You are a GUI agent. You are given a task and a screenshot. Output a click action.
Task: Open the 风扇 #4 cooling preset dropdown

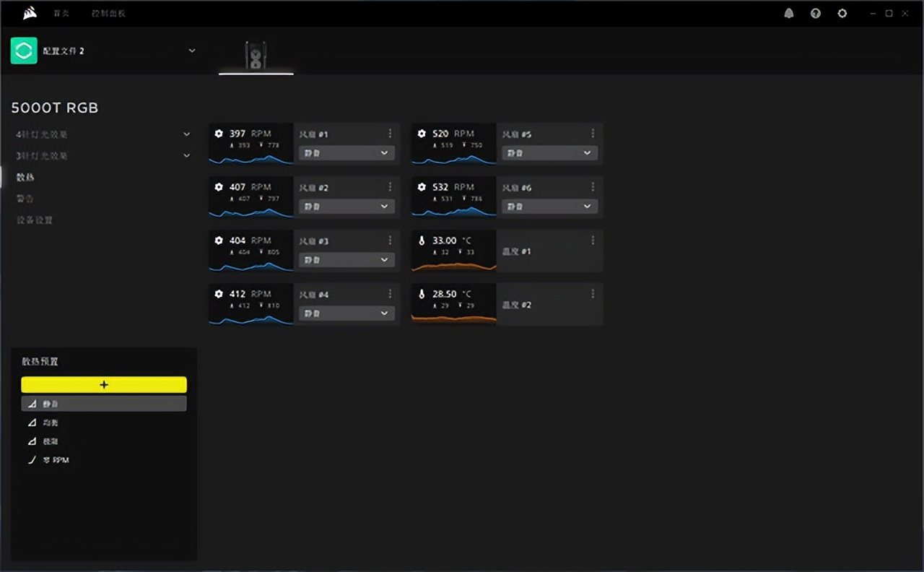(x=346, y=313)
